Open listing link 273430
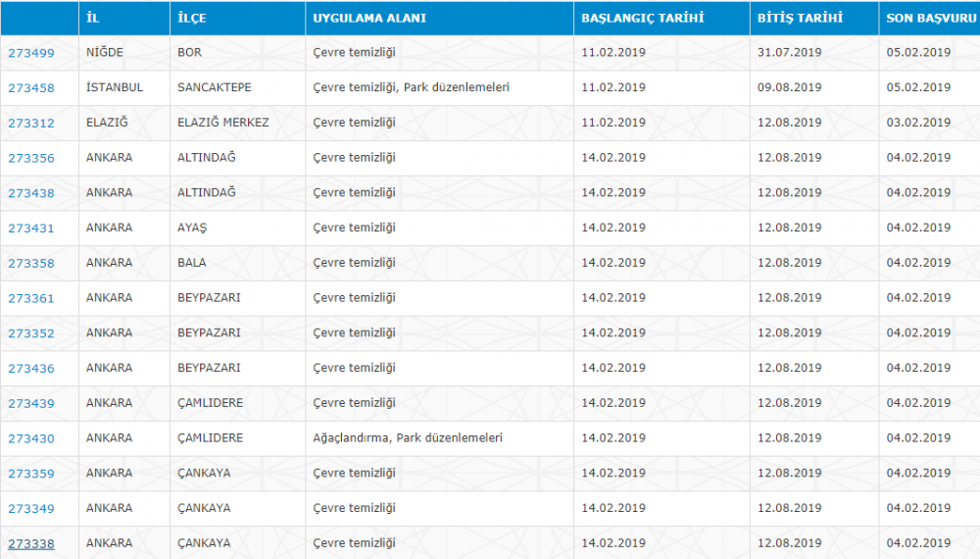The height and width of the screenshot is (559, 980). pyautogui.click(x=31, y=439)
